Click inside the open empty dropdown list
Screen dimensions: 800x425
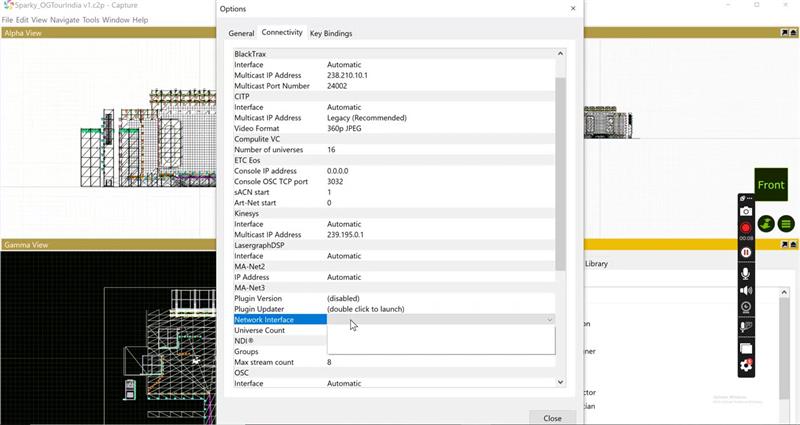coord(441,340)
